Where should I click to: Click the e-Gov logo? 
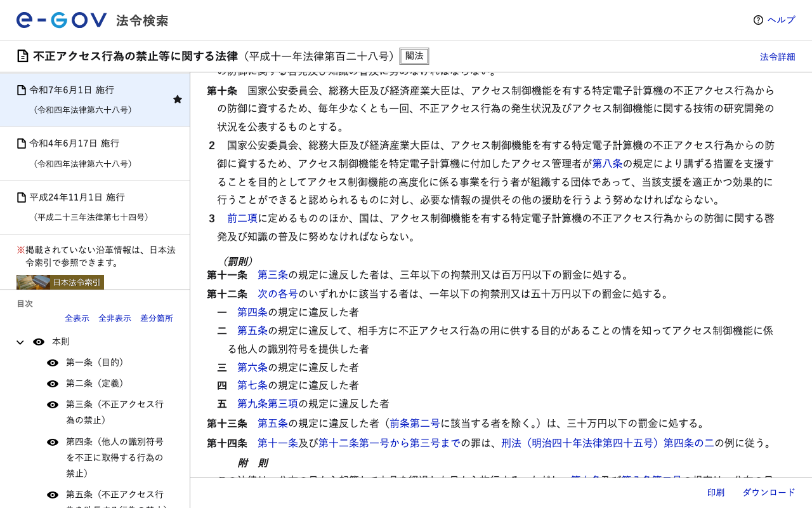pyautogui.click(x=62, y=20)
